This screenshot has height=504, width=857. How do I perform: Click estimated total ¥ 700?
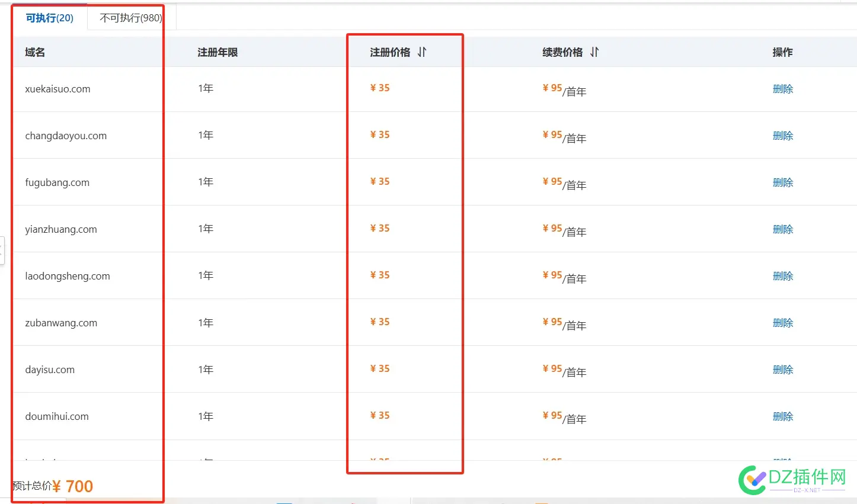pyautogui.click(x=73, y=486)
